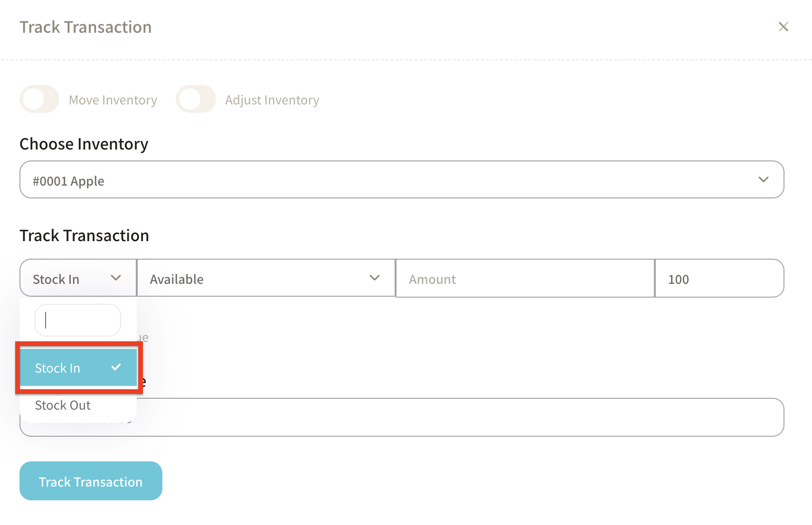The height and width of the screenshot is (525, 812).
Task: Click the chevron arrow beside Available
Action: tap(375, 278)
